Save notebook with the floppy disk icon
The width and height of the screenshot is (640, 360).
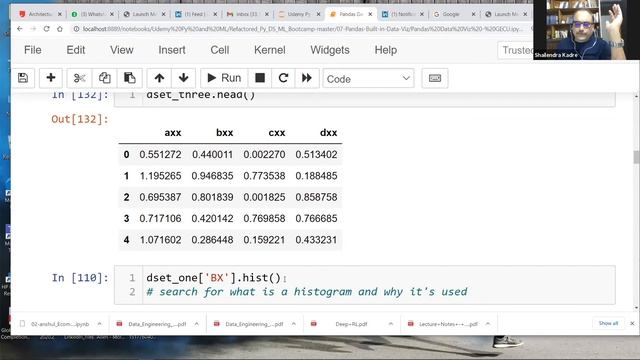click(23, 78)
